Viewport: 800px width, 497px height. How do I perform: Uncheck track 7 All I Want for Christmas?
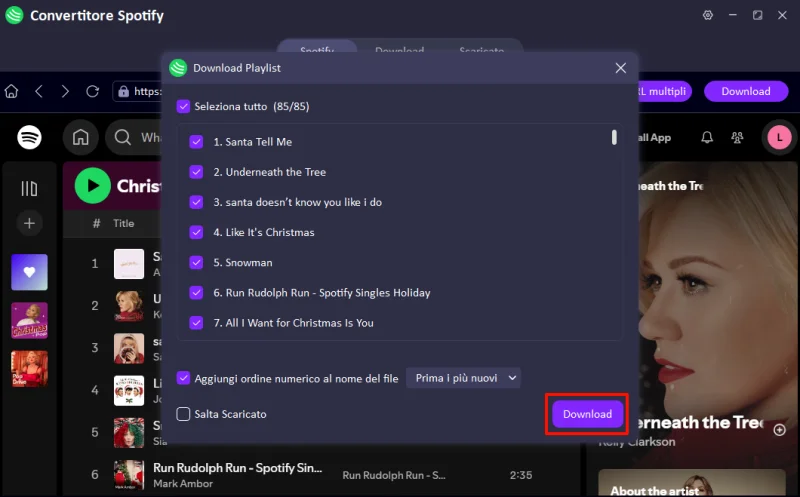coord(196,322)
